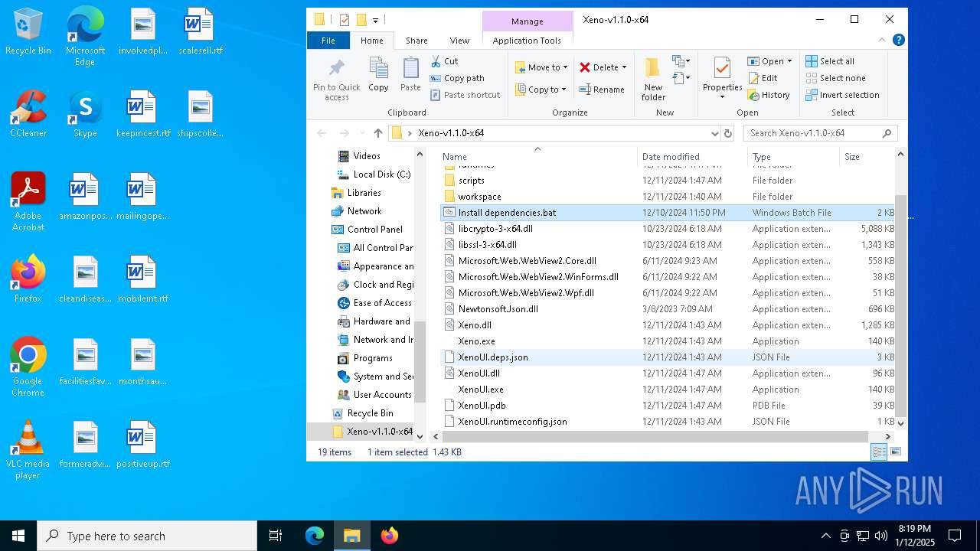The image size is (980, 551).
Task: Open the Move to dropdown
Action: click(x=541, y=67)
